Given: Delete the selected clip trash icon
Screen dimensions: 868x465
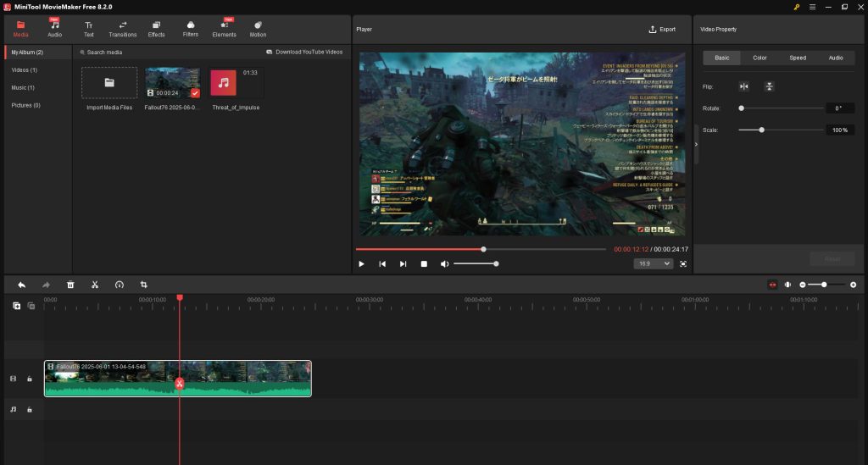Looking at the screenshot, I should pos(70,285).
